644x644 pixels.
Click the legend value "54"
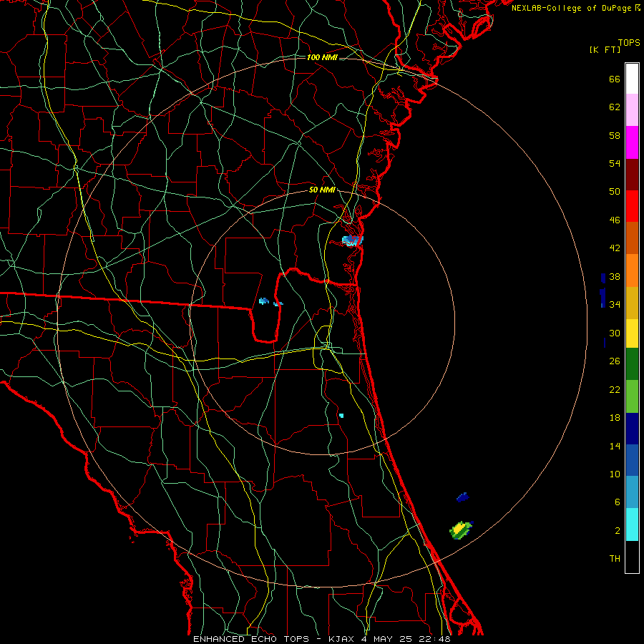[615, 163]
